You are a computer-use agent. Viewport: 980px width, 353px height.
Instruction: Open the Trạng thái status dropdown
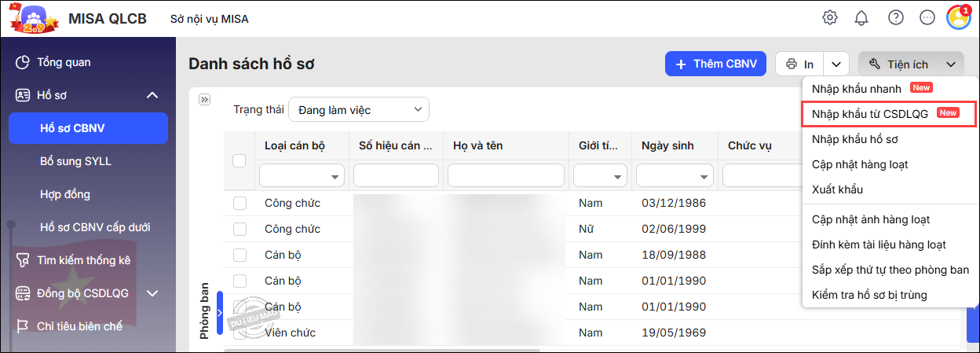click(359, 110)
